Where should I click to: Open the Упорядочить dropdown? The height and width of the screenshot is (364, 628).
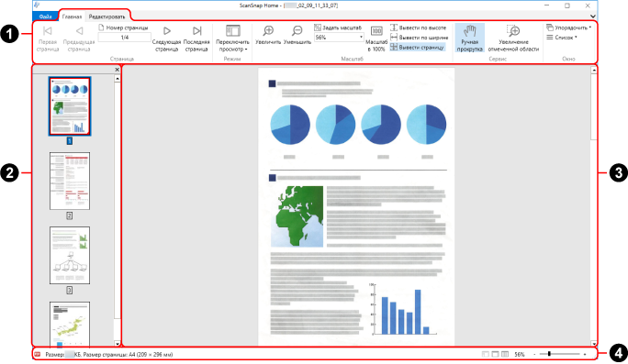coord(568,28)
